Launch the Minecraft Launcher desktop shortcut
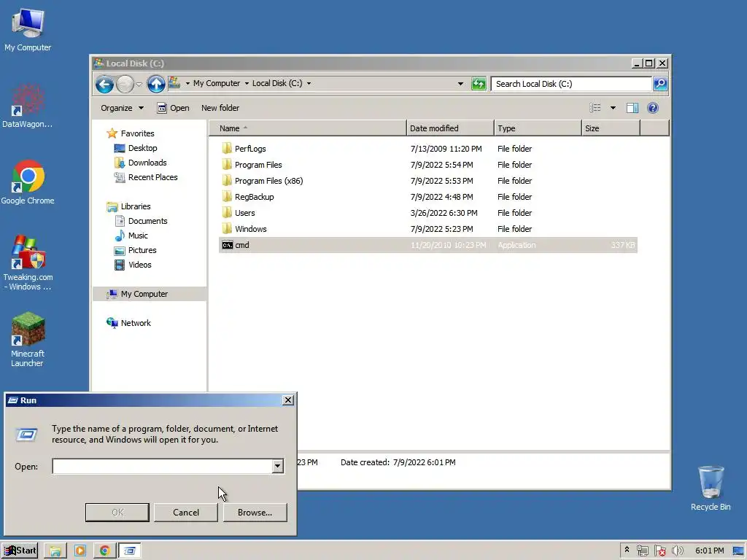This screenshot has height=560, width=747. point(28,339)
